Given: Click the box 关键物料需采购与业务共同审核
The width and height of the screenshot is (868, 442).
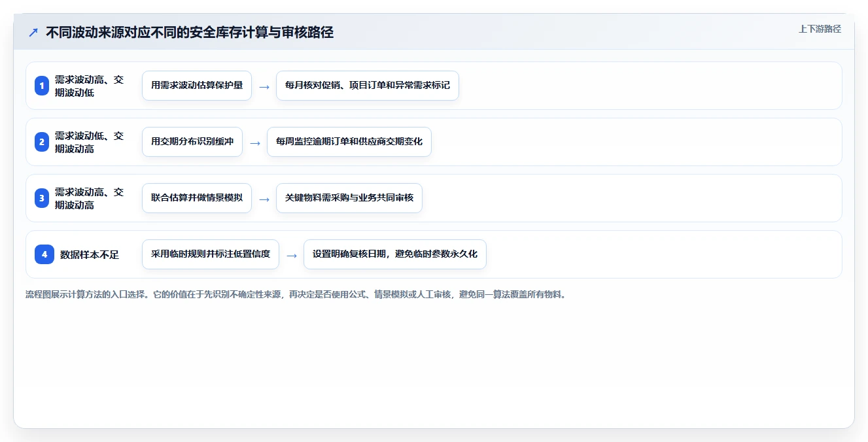Looking at the screenshot, I should click(x=349, y=198).
